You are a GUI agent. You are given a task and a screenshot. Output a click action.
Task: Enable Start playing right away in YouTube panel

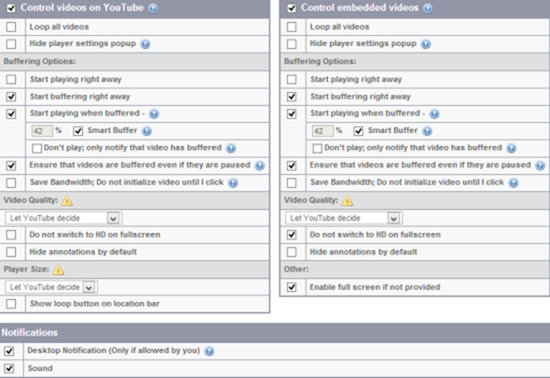tap(11, 80)
